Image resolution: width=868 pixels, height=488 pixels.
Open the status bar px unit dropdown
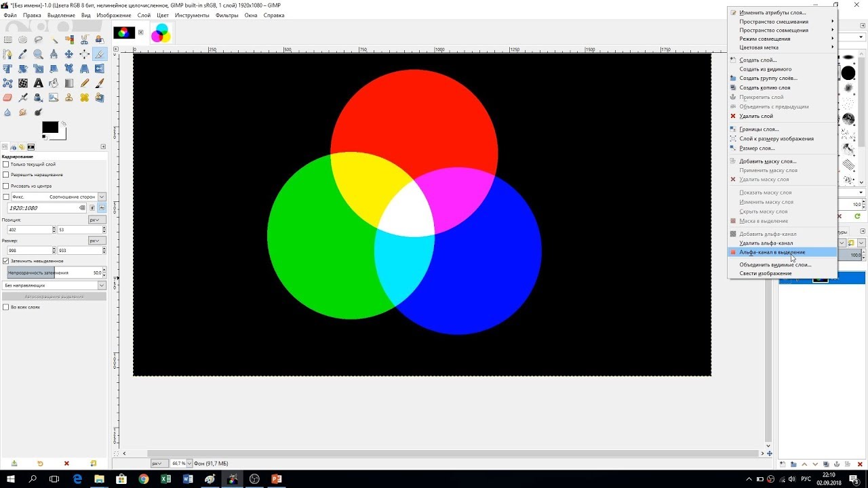click(x=158, y=464)
